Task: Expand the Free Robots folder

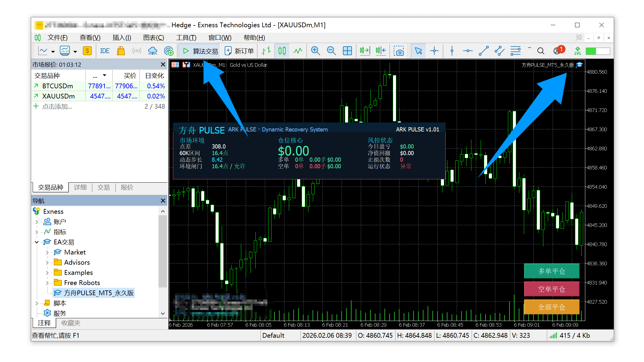Action: pos(47,283)
